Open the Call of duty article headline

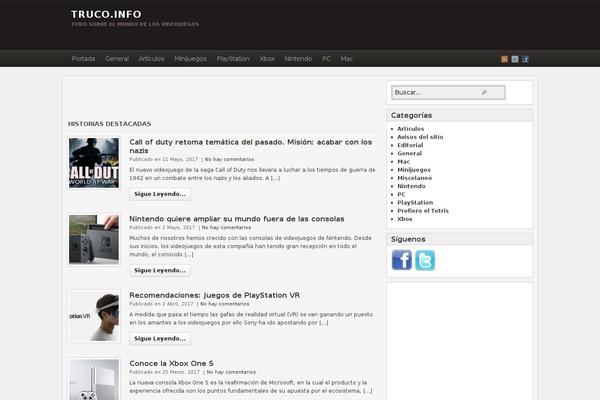pyautogui.click(x=251, y=146)
